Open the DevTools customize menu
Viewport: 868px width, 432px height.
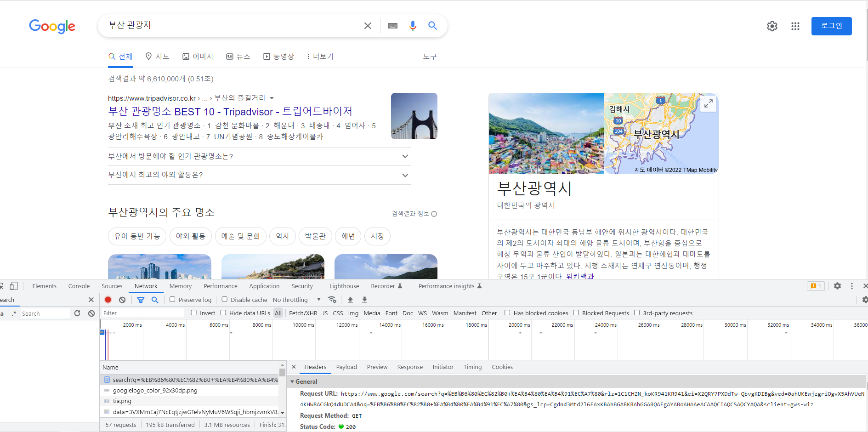click(851, 286)
